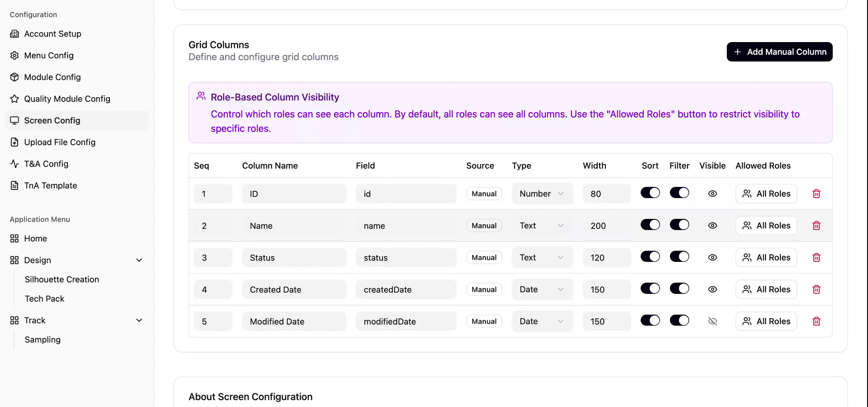The width and height of the screenshot is (868, 407).
Task: Click the Module Config box icon
Action: [x=14, y=77]
